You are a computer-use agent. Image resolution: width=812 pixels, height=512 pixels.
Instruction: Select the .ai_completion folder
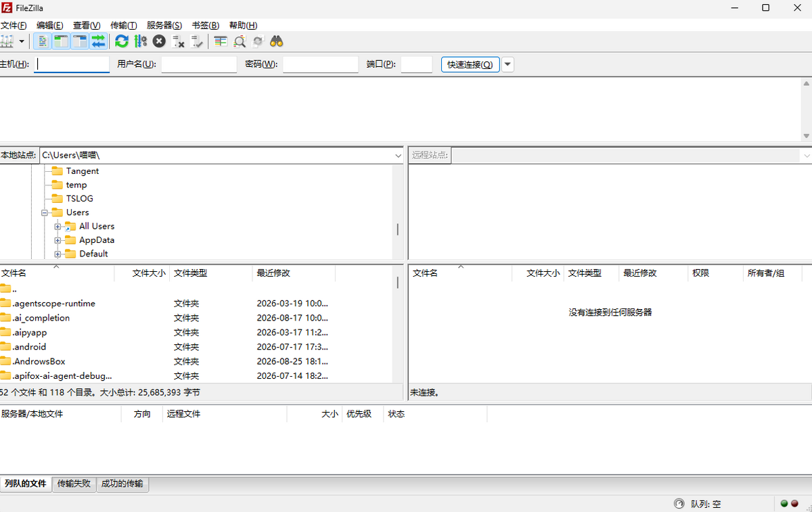[x=196, y=318]
